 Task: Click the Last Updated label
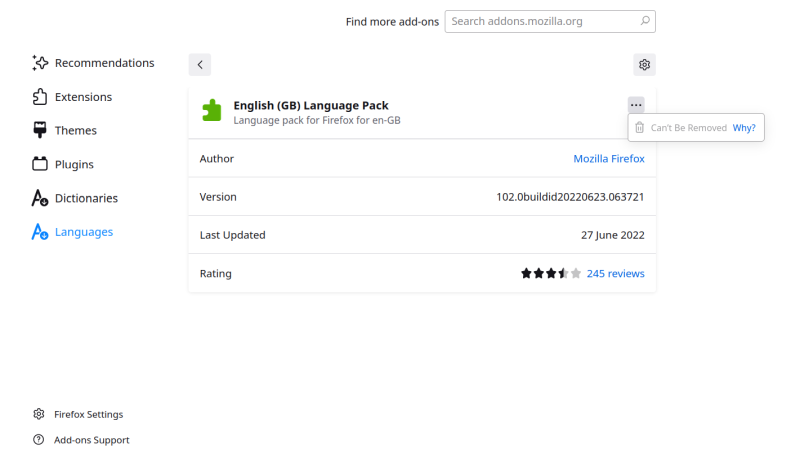pos(233,235)
